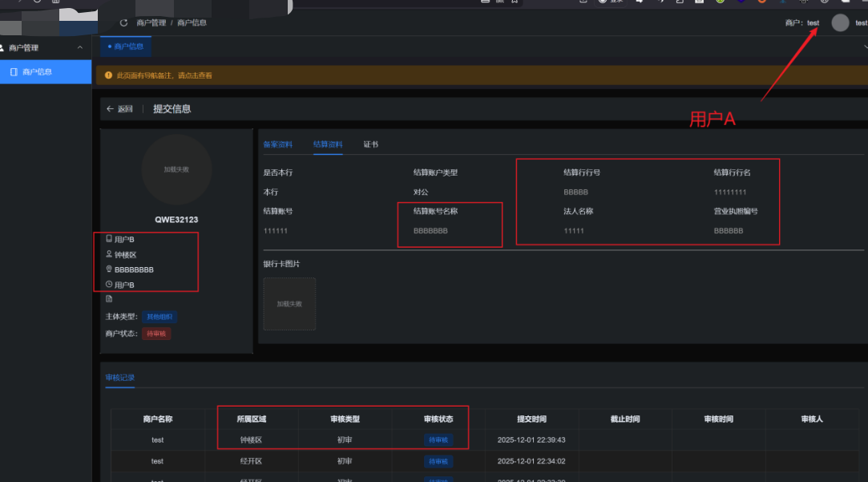Click the 提交信息 page heading
868x482 pixels.
pos(172,109)
